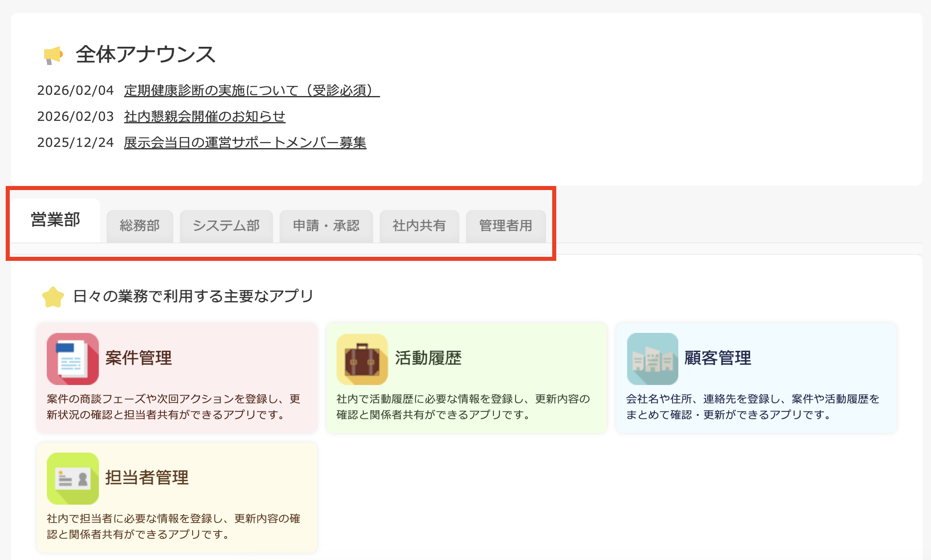
Task: Switch to the 総務部 tab
Action: pos(140,226)
